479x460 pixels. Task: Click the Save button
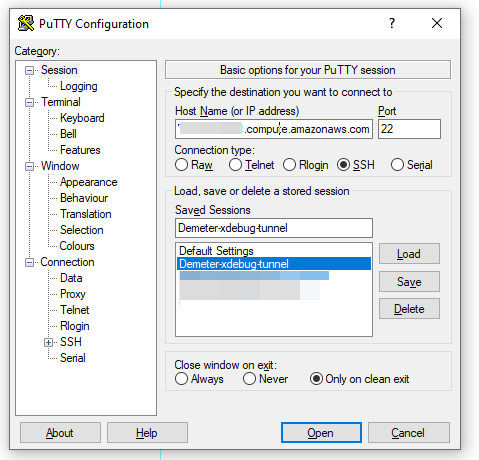pyautogui.click(x=409, y=282)
